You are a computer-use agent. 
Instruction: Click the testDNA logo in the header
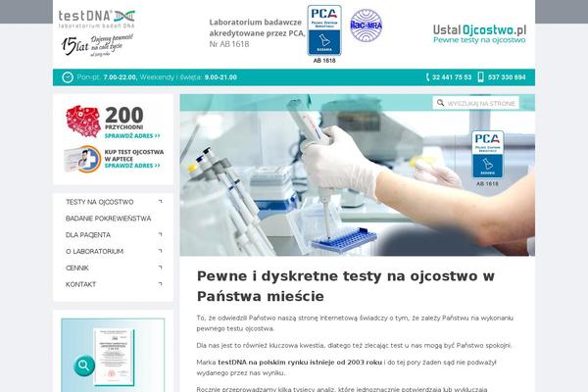(x=96, y=19)
